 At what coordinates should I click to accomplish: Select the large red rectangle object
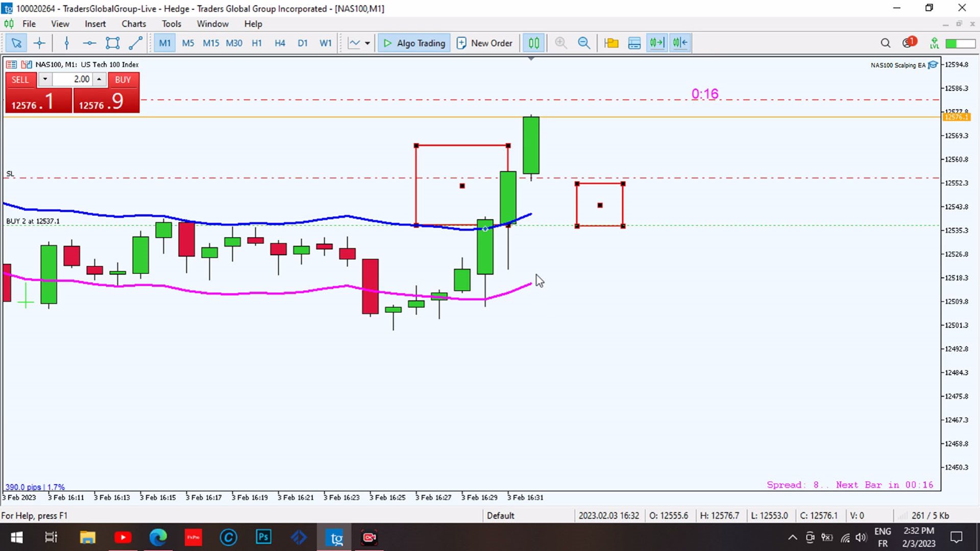pos(462,186)
